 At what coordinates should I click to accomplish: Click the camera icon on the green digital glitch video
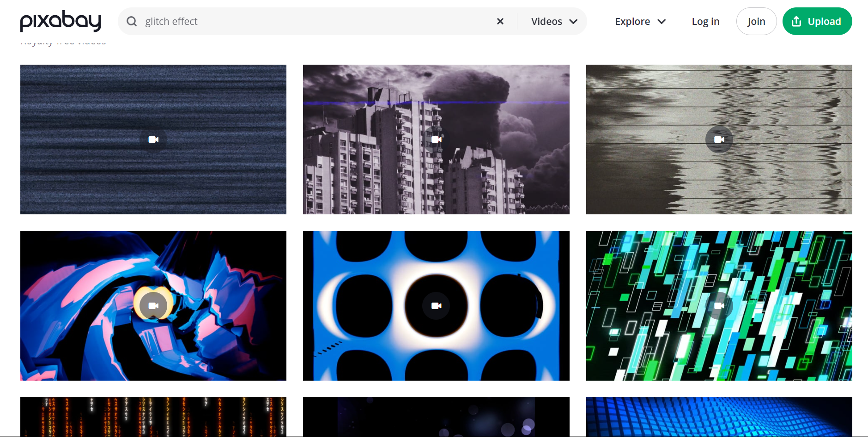point(719,305)
